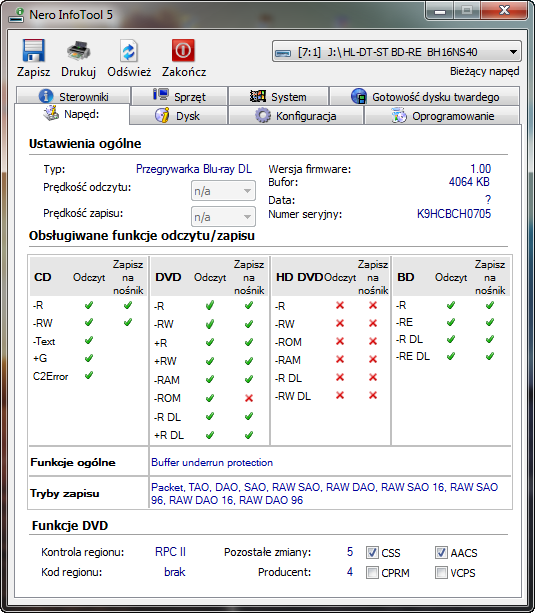535x613 pixels.
Task: Expand the Prędkość odczytu dropdown
Action: coord(223,191)
